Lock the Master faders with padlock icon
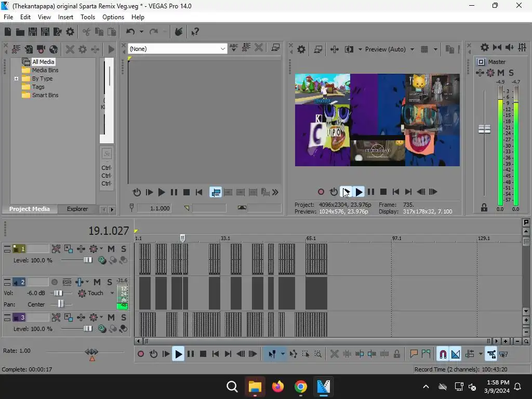 (x=484, y=208)
